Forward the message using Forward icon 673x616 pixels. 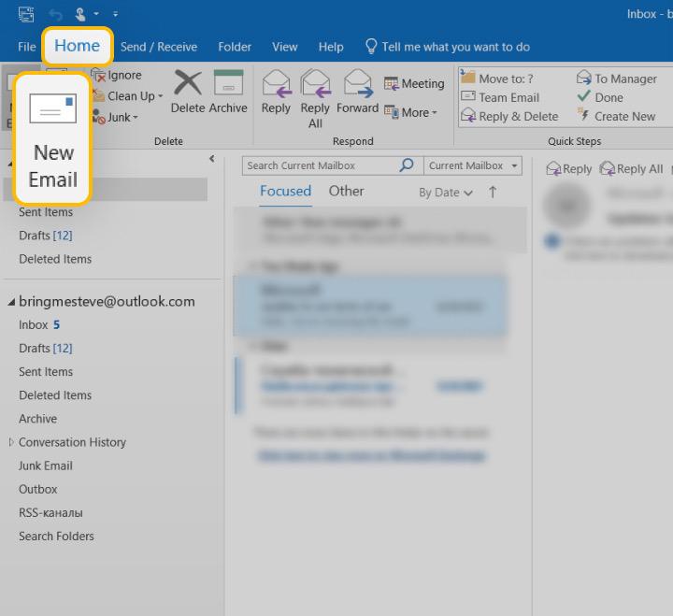click(357, 84)
